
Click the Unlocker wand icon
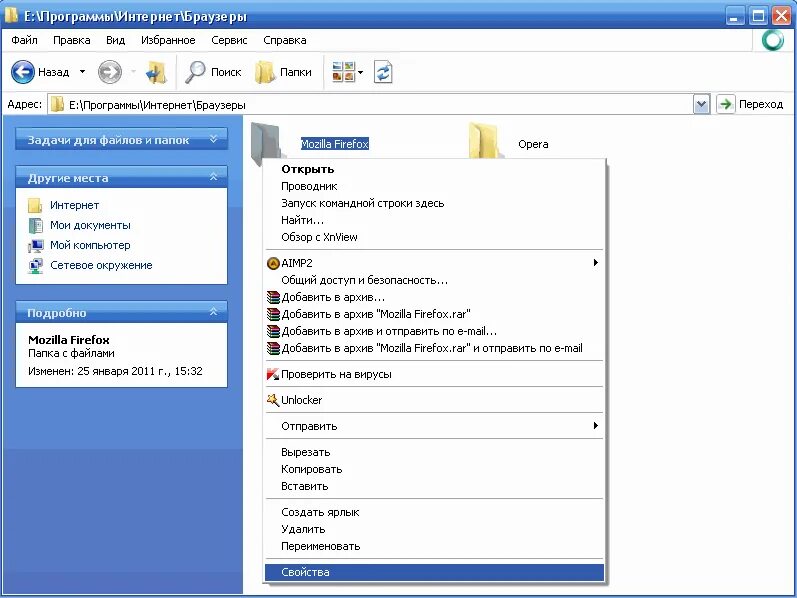tap(273, 400)
